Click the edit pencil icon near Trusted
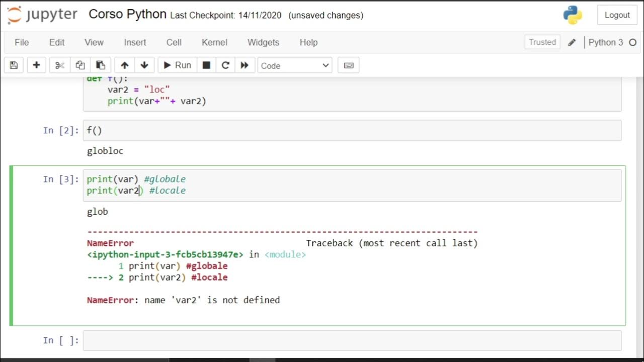Screen dimensions: 644x362 (x=572, y=43)
